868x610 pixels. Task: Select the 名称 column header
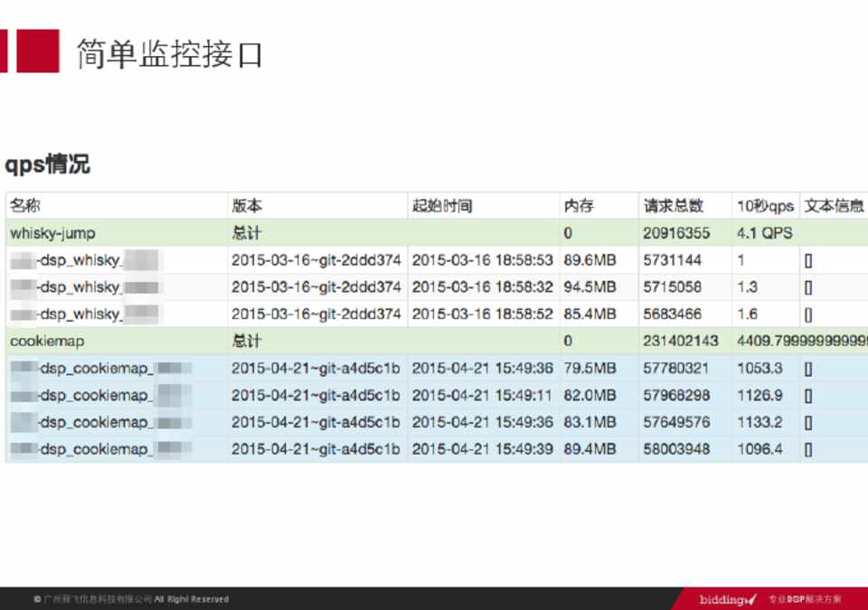point(25,206)
